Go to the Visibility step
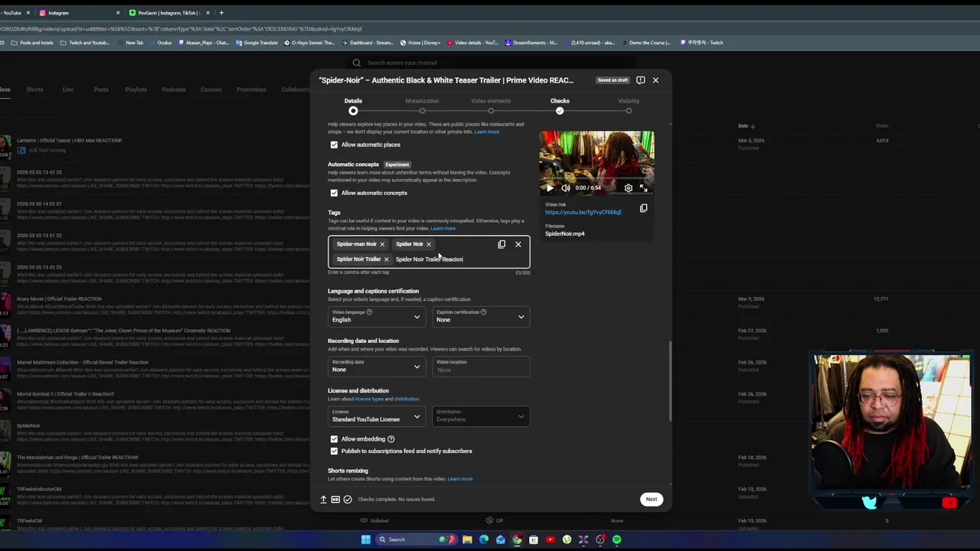Viewport: 980px width, 551px height. click(629, 106)
